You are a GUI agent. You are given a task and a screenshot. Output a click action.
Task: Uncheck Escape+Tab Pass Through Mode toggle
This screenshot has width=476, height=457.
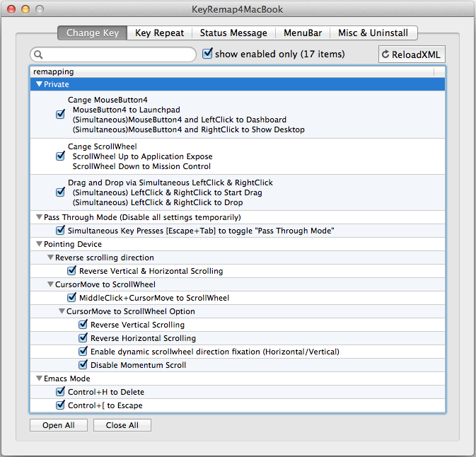[60, 230]
